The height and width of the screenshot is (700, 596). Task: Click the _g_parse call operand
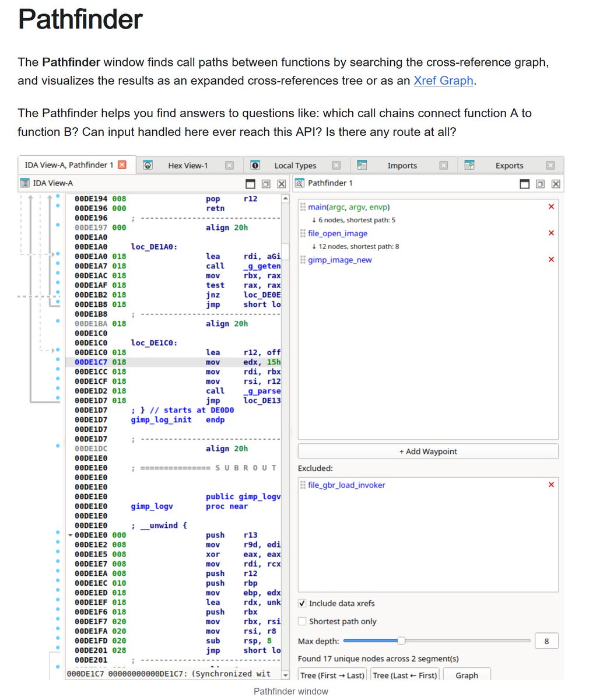point(262,391)
